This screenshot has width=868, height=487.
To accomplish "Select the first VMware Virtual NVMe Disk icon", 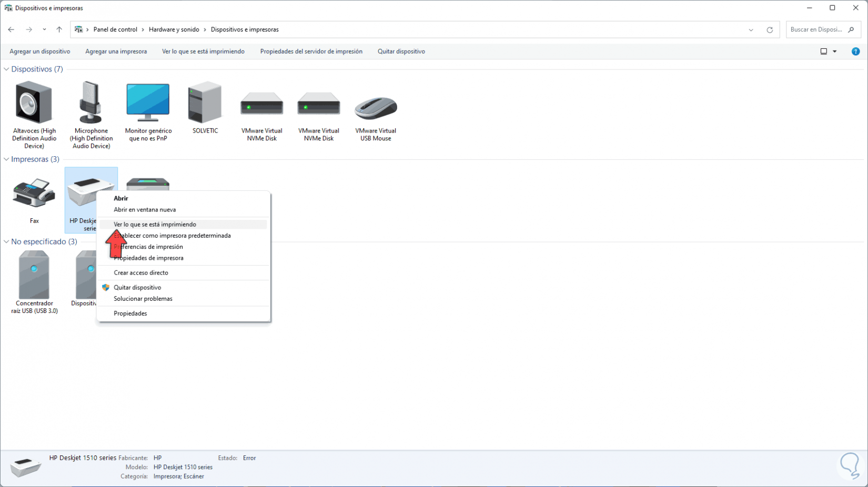I will click(x=261, y=104).
